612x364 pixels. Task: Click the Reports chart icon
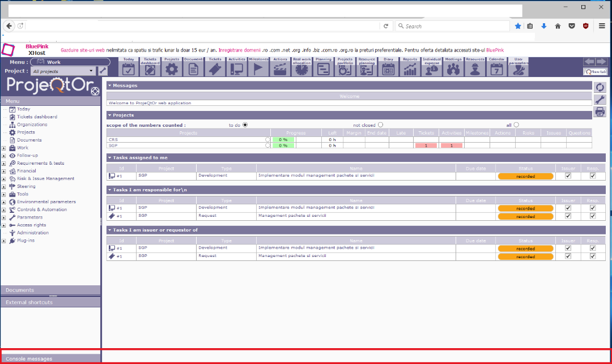coord(410,68)
